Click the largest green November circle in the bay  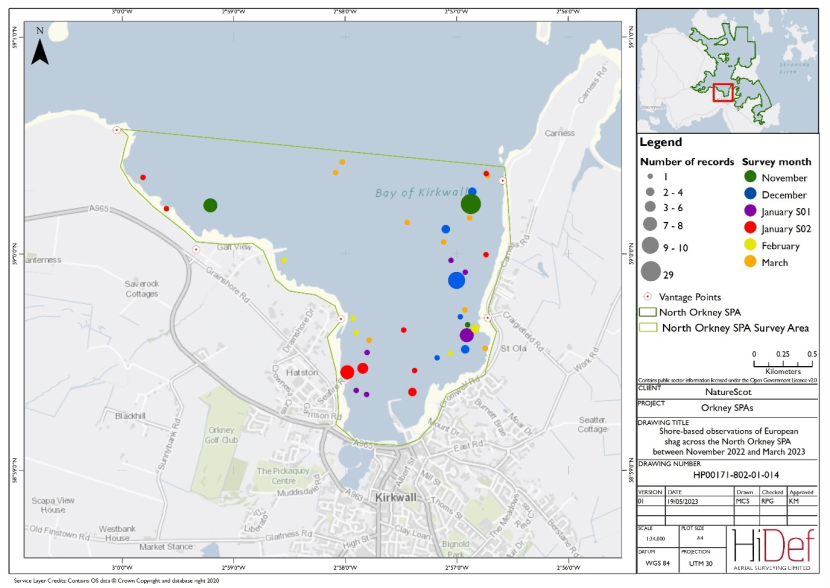(x=471, y=204)
